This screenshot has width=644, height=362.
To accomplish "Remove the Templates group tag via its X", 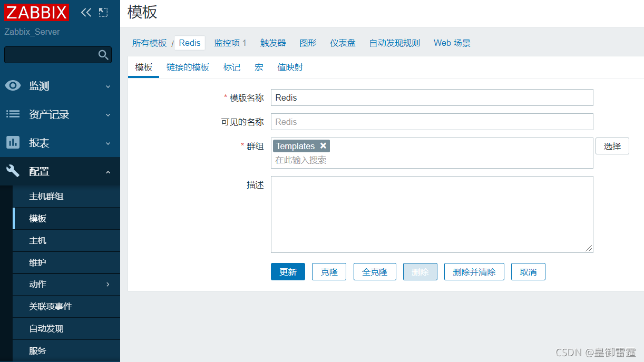I will point(323,146).
